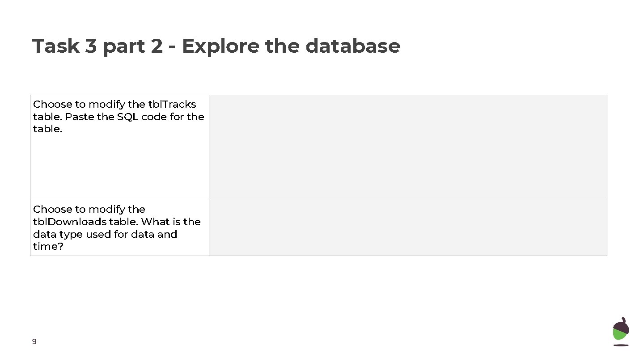Click the word 'time?' in the second prompt

pyautogui.click(x=48, y=247)
